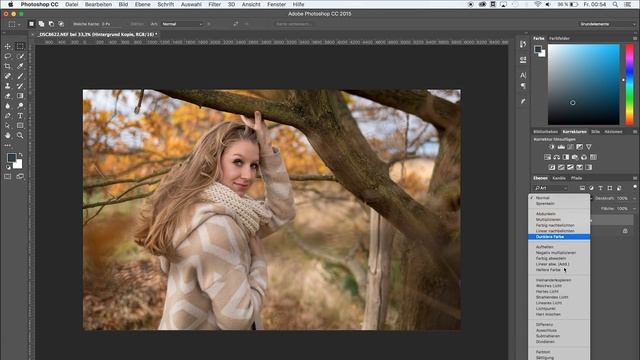This screenshot has height=360, width=640.
Task: Open the Korrekturen panel flyout menu
Action: point(635,132)
